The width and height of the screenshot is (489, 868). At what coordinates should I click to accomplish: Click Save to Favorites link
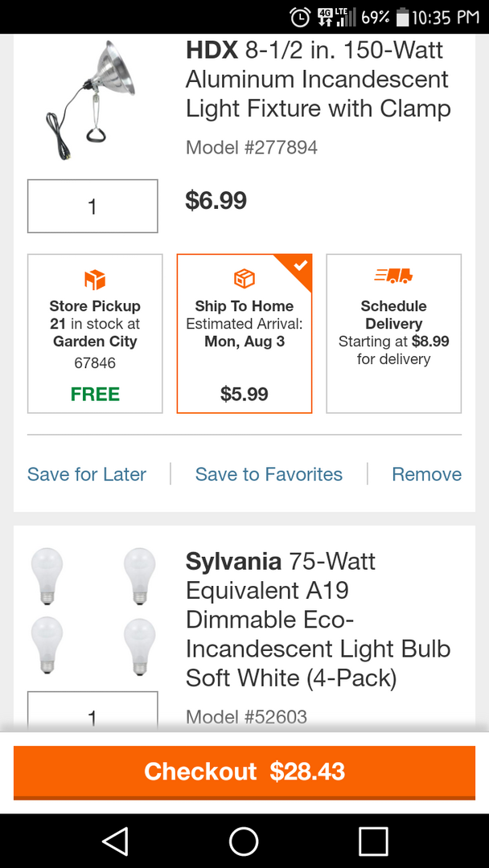[269, 474]
